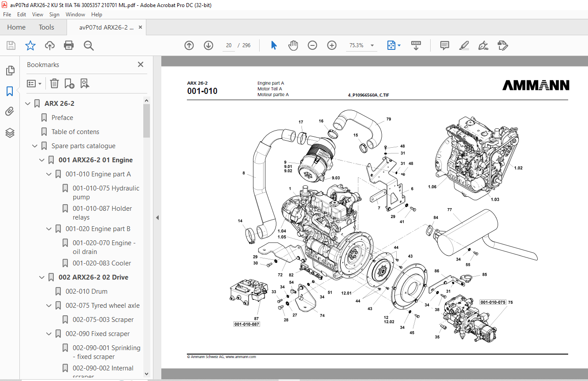Image resolution: width=588 pixels, height=381 pixels.
Task: Click Zoom in plus icon
Action: pyautogui.click(x=332, y=45)
